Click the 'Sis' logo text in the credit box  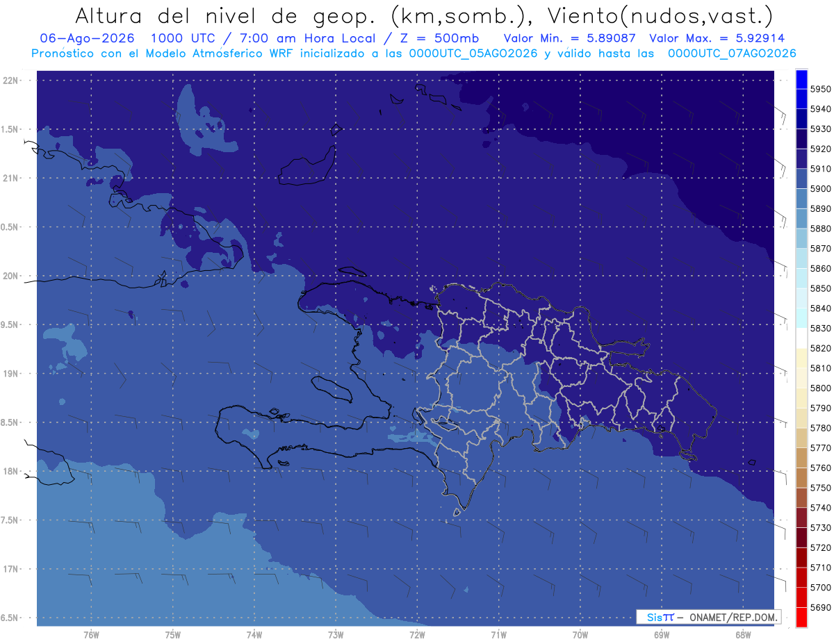(x=654, y=617)
